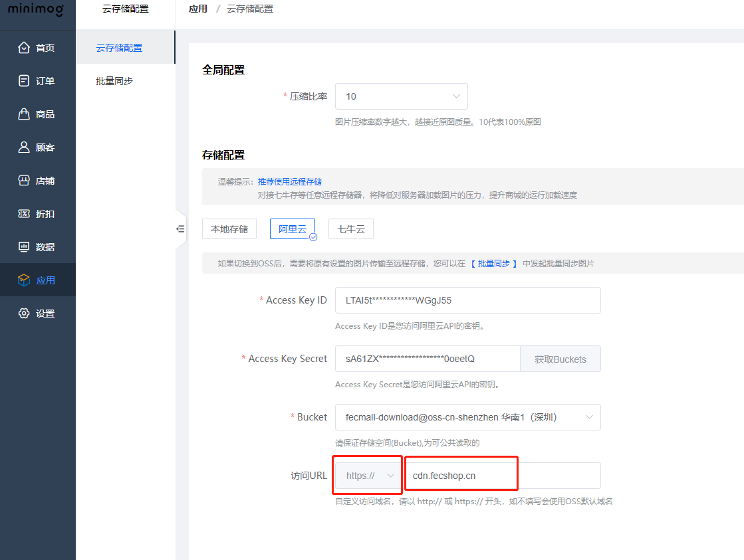Open the Bucket dropdown showing fecmall-download
This screenshot has height=560, width=744.
(468, 417)
